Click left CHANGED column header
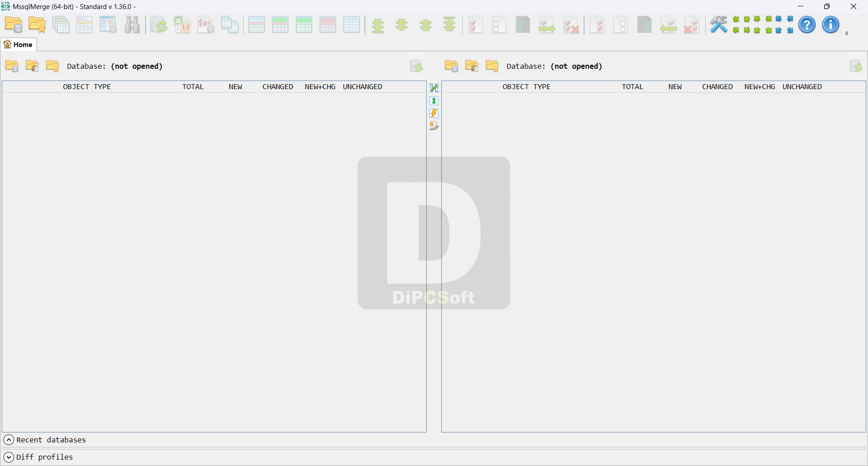This screenshot has height=466, width=868. 278,87
